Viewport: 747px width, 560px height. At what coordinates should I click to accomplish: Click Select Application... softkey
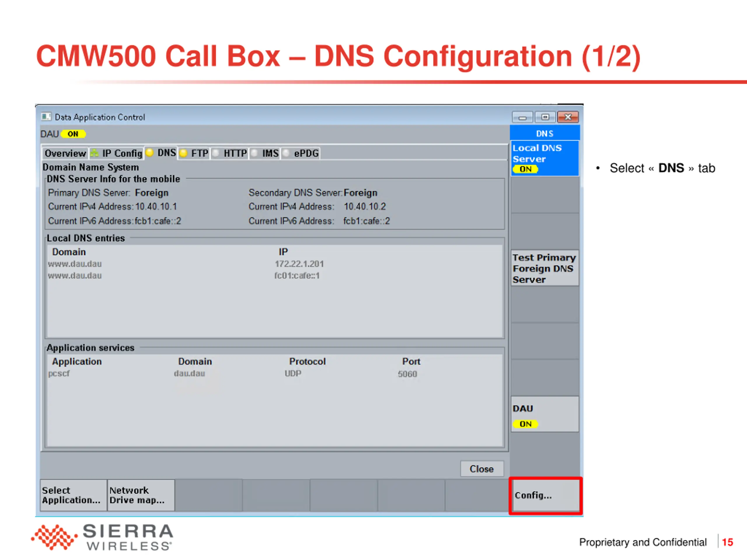pyautogui.click(x=74, y=495)
